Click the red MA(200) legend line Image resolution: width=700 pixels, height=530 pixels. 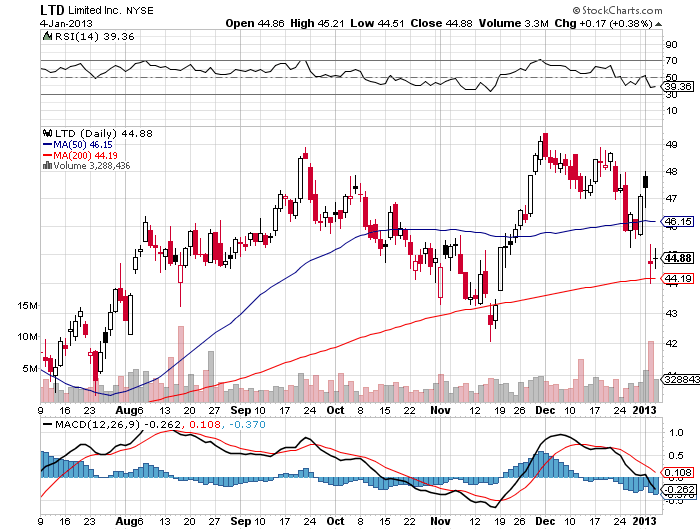[x=47, y=155]
